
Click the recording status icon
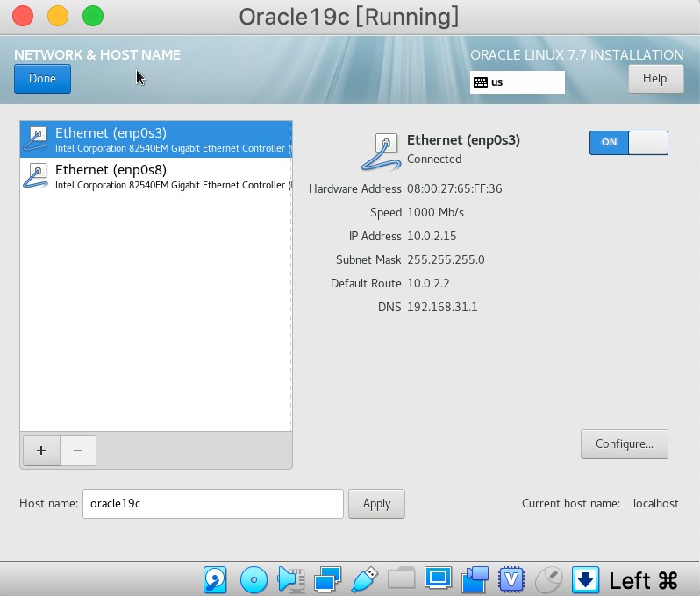click(475, 579)
